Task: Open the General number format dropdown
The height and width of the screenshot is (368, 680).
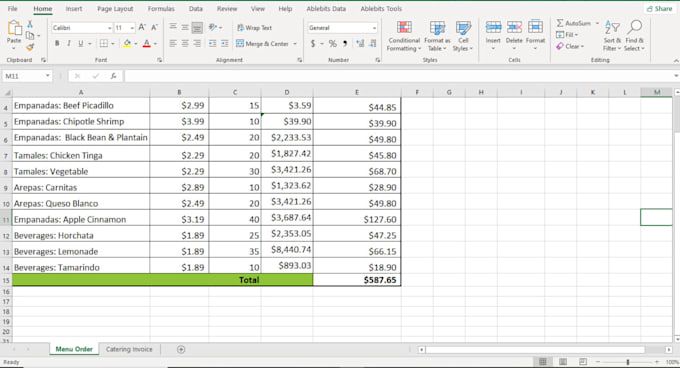Action: (374, 28)
